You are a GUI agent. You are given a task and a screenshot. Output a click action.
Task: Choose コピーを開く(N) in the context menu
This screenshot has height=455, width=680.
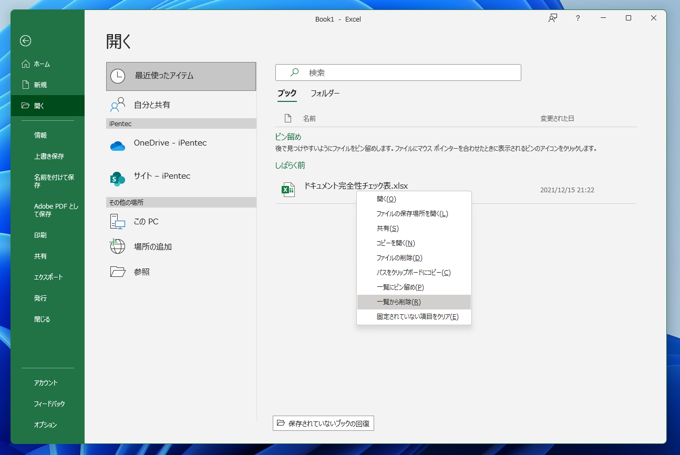coord(414,243)
